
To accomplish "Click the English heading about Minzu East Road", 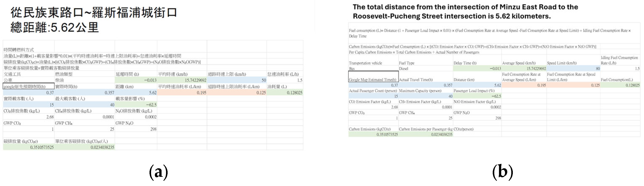I will (465, 11).
